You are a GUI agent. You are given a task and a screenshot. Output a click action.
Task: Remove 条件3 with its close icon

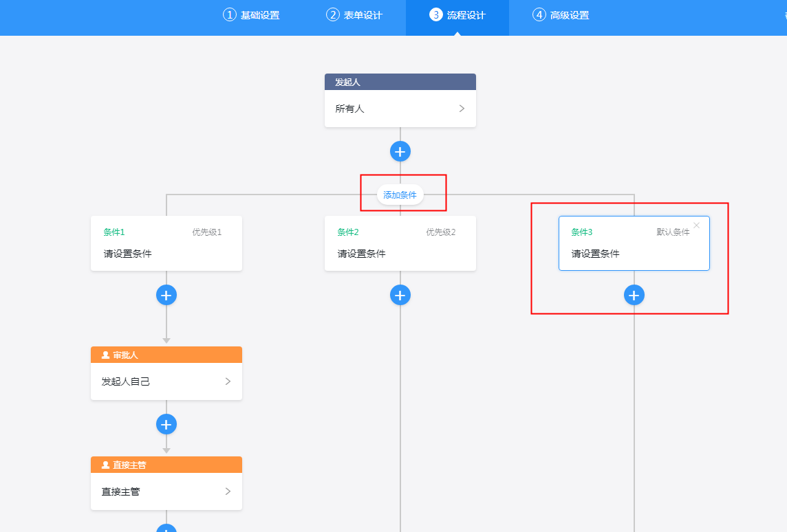696,225
